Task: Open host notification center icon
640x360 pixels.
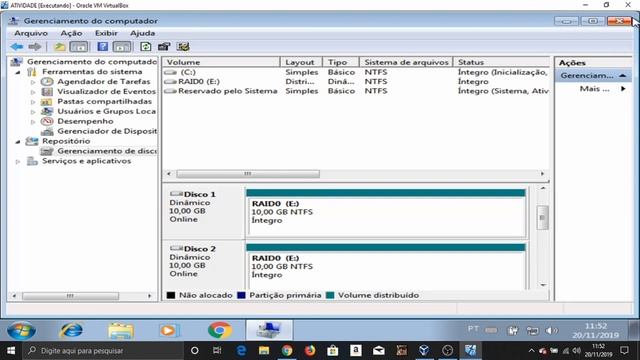Action: (x=624, y=350)
